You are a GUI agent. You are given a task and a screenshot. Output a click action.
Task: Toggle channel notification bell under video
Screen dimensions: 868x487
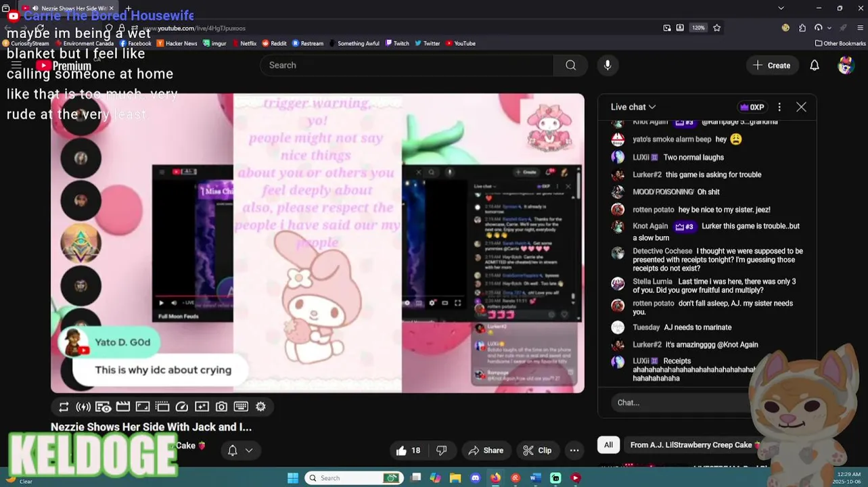[x=232, y=450]
